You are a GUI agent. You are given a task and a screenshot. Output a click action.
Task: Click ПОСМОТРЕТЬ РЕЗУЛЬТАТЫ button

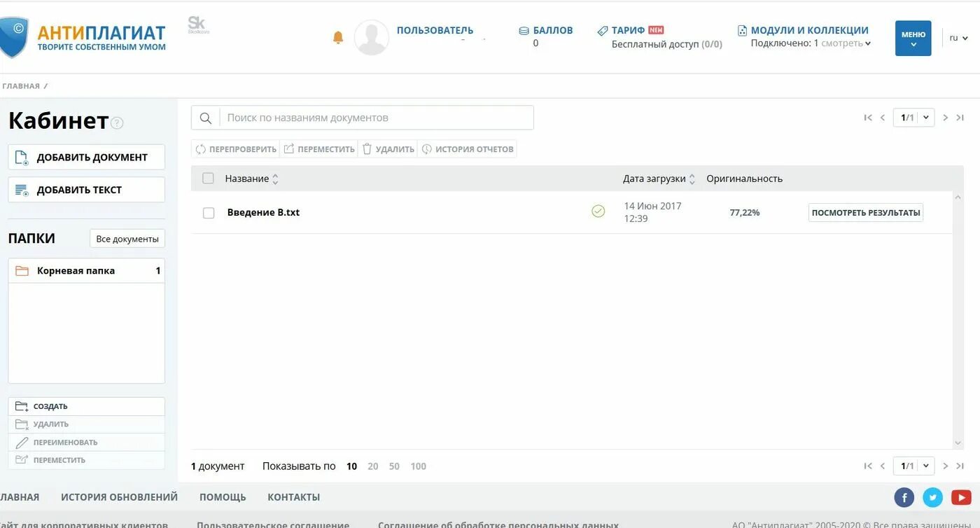[866, 213]
